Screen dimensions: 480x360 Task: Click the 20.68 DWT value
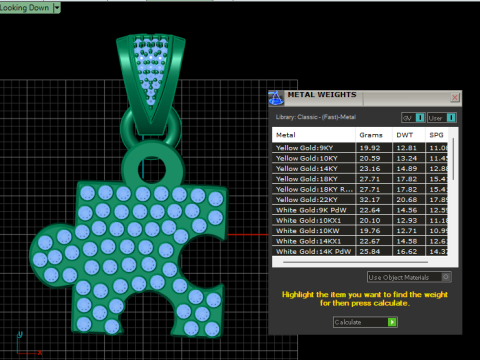click(x=406, y=199)
